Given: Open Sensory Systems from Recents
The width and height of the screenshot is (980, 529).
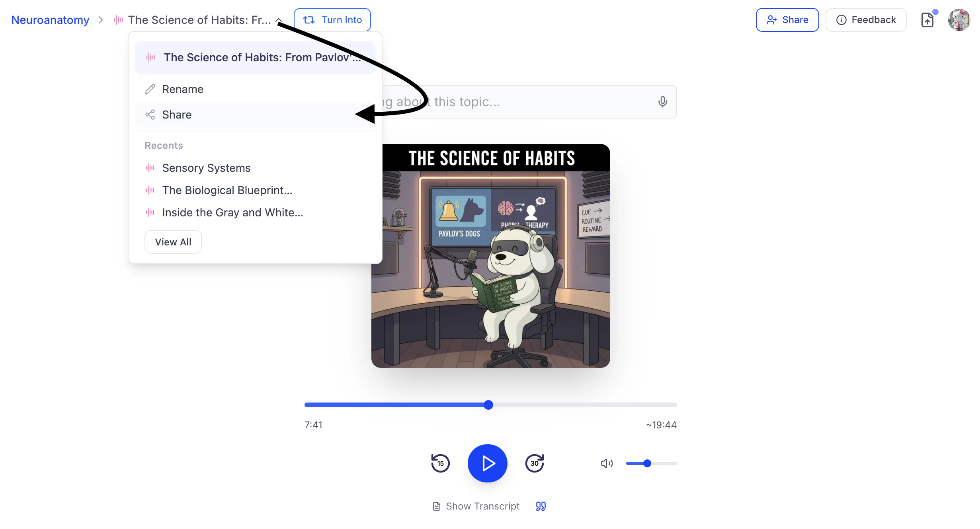Looking at the screenshot, I should (206, 168).
